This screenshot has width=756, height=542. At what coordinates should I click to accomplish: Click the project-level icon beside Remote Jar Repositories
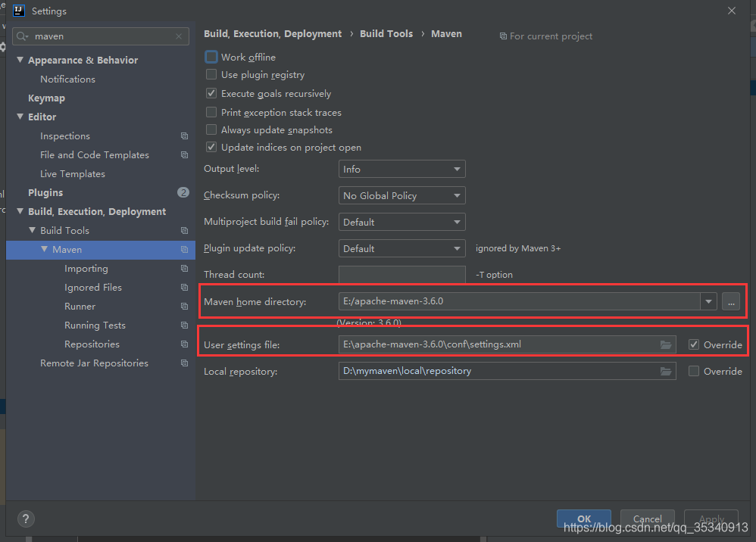(x=184, y=363)
